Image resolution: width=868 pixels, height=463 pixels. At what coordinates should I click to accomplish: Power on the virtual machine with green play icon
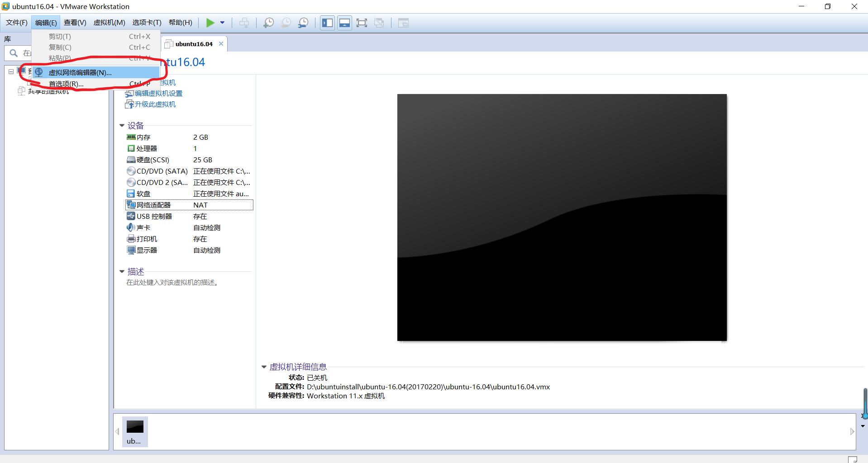coord(210,23)
